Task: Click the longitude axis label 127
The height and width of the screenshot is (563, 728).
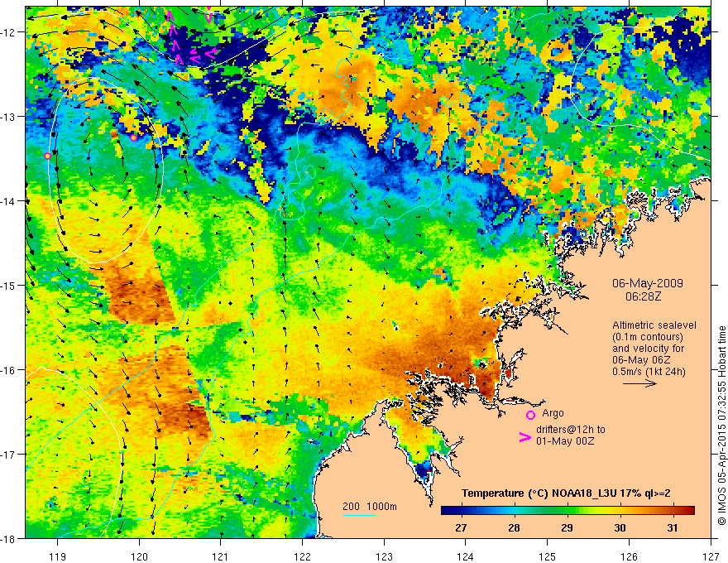Action: pyautogui.click(x=711, y=556)
